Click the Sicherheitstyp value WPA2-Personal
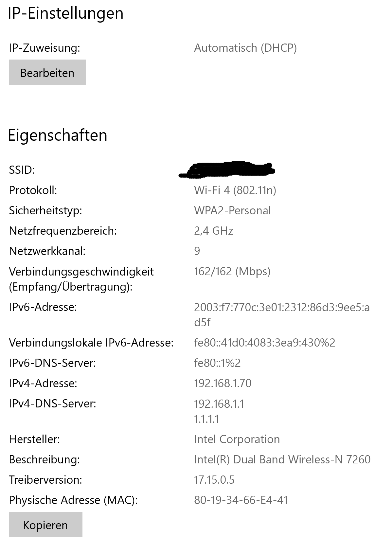The height and width of the screenshot is (537, 392). pos(232,210)
